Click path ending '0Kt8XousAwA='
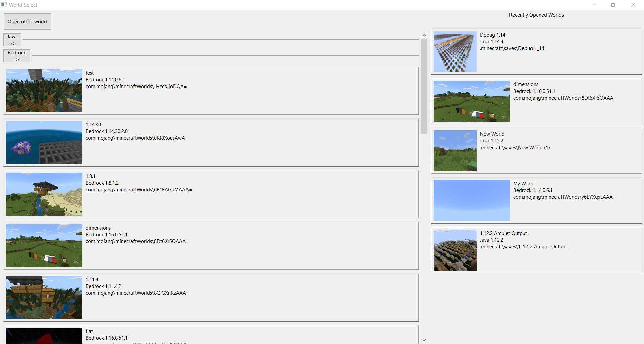Screen dimensions: 644x344 click(137, 138)
